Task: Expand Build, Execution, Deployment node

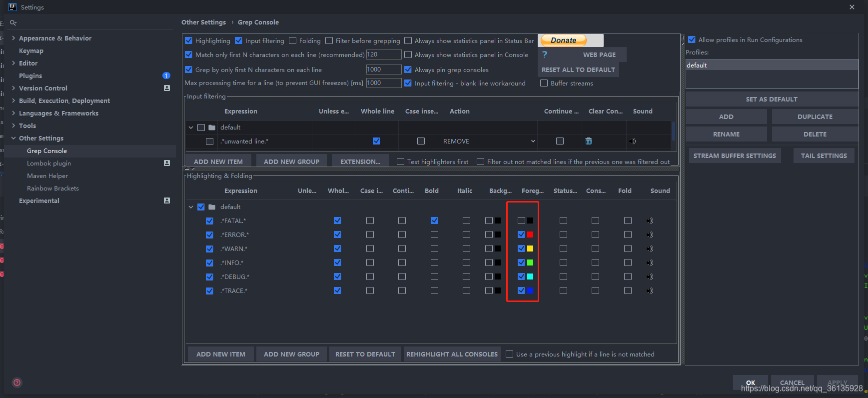Action: click(13, 100)
